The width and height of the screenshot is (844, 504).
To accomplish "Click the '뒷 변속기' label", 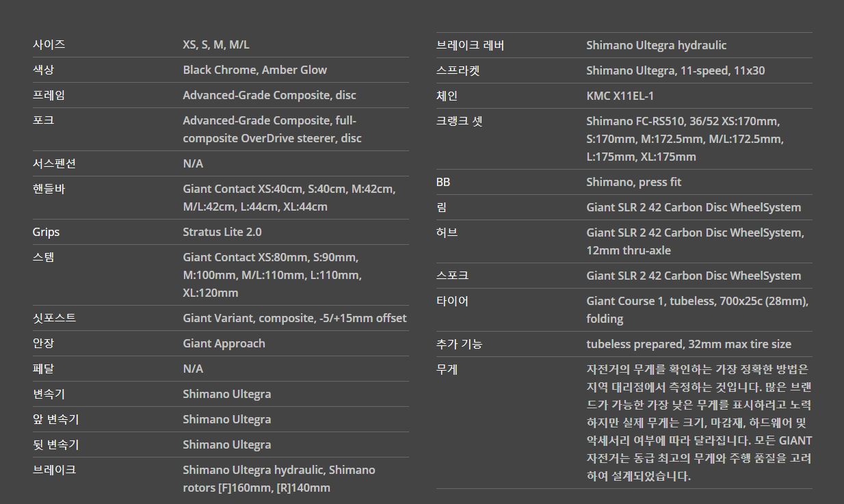I will 56,445.
